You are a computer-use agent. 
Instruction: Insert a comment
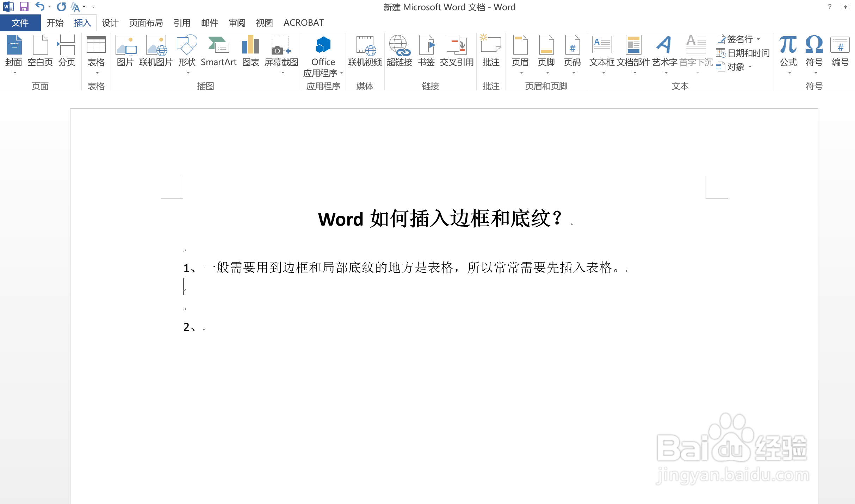(490, 52)
